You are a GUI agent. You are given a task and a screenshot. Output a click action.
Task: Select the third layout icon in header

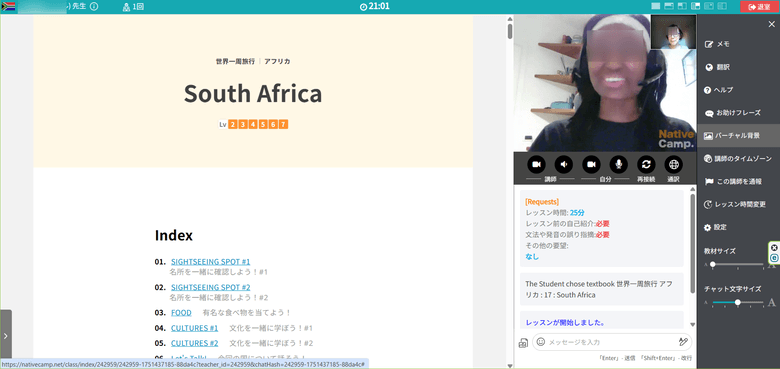coord(682,6)
